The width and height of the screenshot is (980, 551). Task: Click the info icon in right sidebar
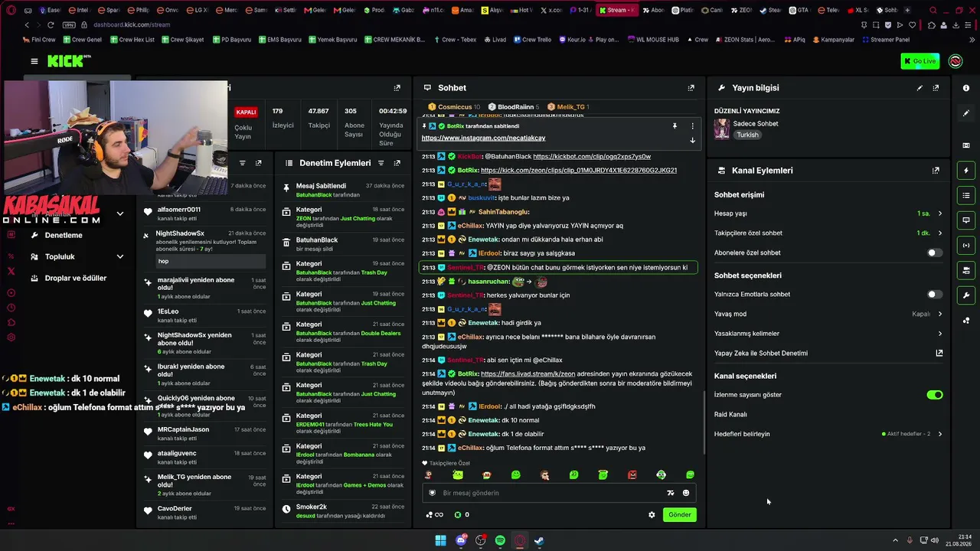[966, 88]
